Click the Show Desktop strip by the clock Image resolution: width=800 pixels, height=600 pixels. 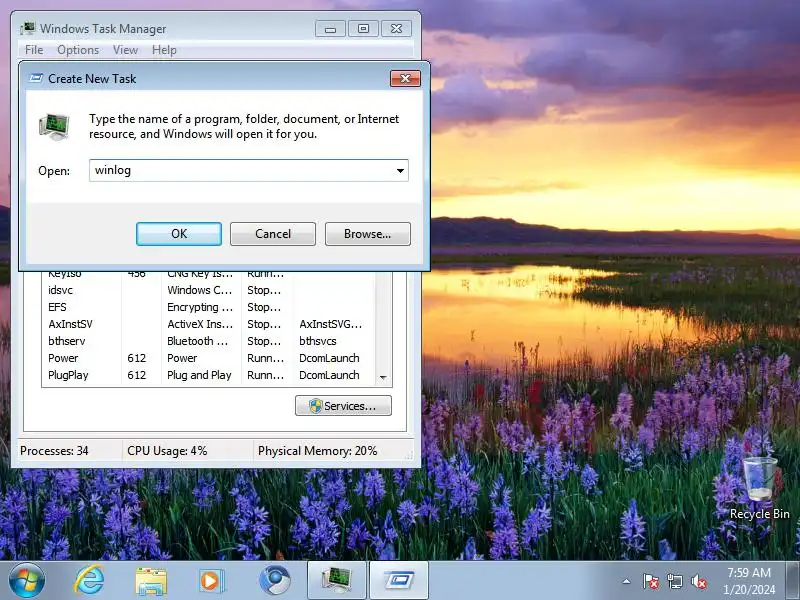(794, 581)
